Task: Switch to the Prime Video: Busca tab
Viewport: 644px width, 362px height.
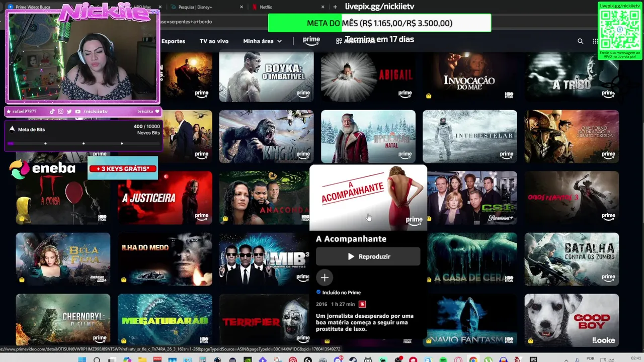Action: 33,7
